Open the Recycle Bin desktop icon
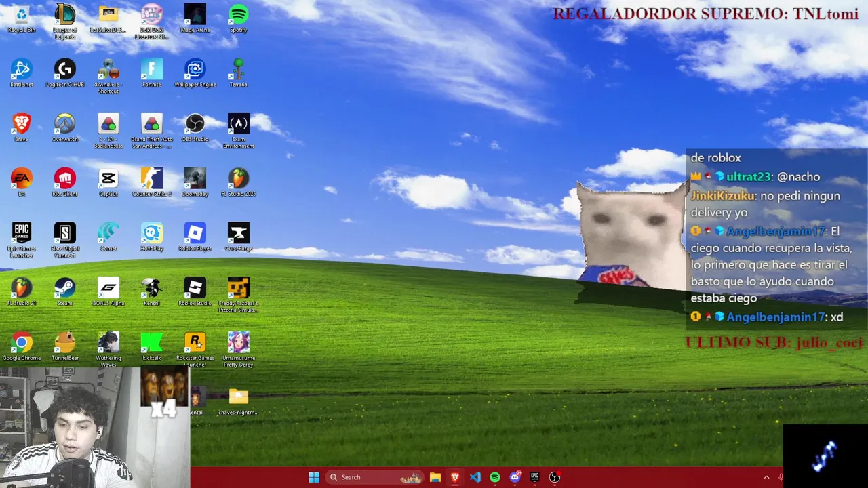Viewport: 868px width, 488px height. pyautogui.click(x=22, y=19)
